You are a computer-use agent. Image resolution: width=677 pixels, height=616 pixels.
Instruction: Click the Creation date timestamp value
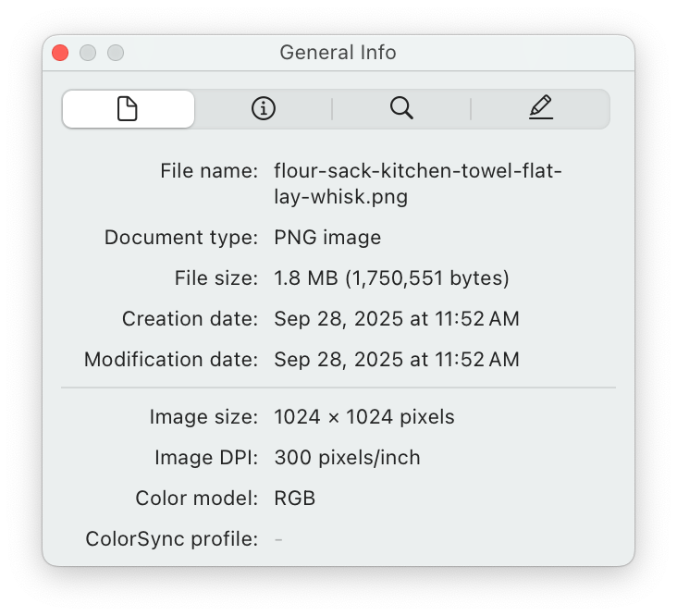point(397,319)
